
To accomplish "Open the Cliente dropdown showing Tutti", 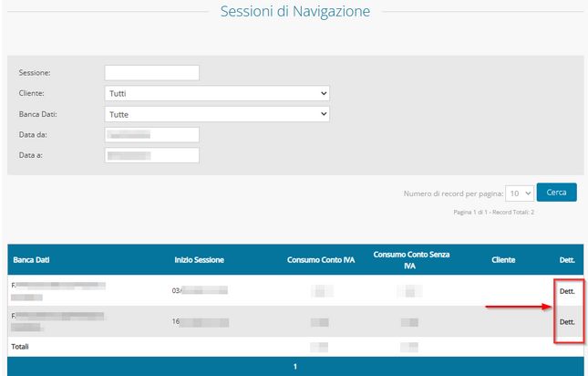I will [216, 93].
